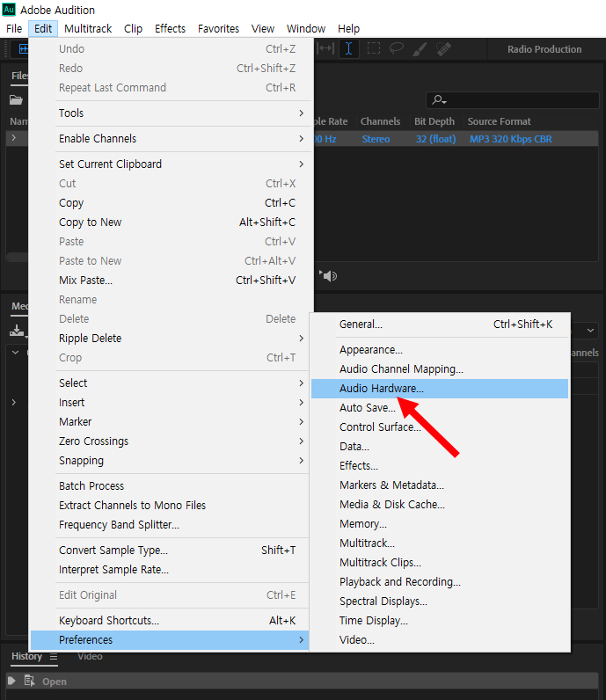Open the View menu
Screen dimensions: 606x700
[x=263, y=28]
